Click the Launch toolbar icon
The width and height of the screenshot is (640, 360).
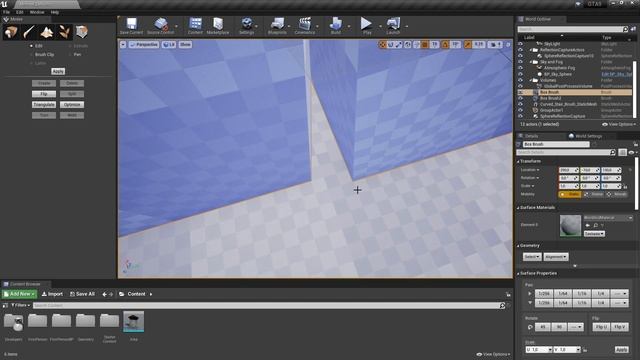(393, 26)
